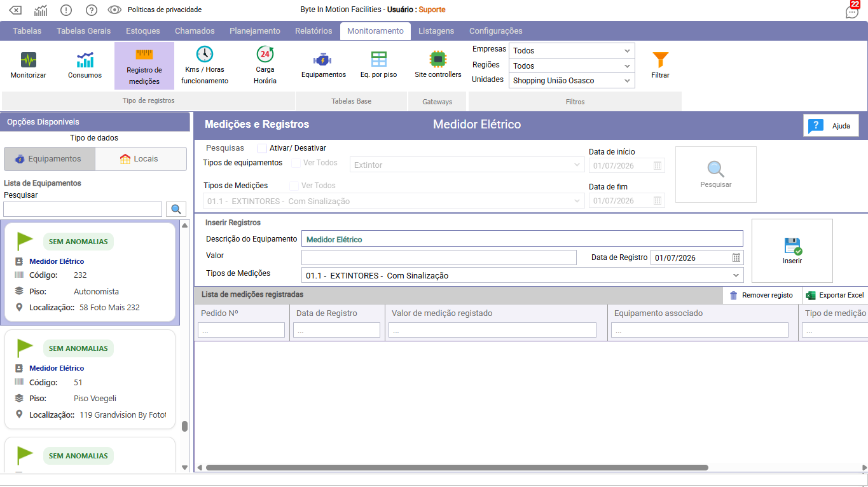The height and width of the screenshot is (487, 868).
Task: Open the Empresas dropdown
Action: (572, 50)
